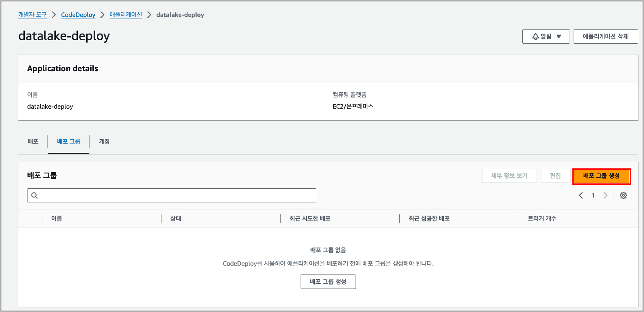Click the 컴퓨팅 플랫폼 label

tap(349, 95)
